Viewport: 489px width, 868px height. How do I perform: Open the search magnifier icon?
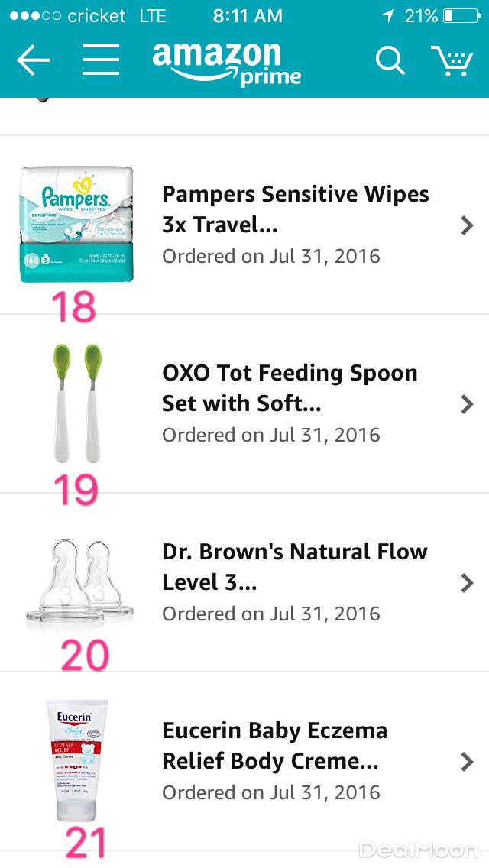pos(390,60)
